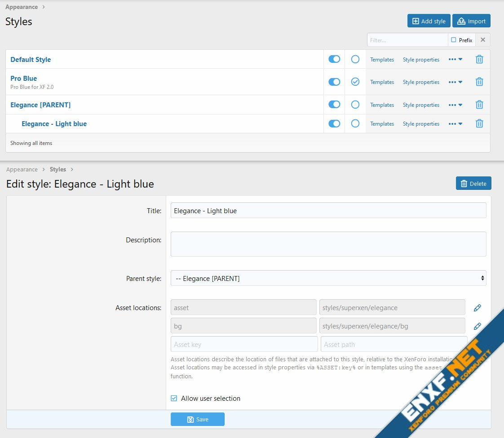Toggle Elegance - Light blue active switch

(334, 123)
